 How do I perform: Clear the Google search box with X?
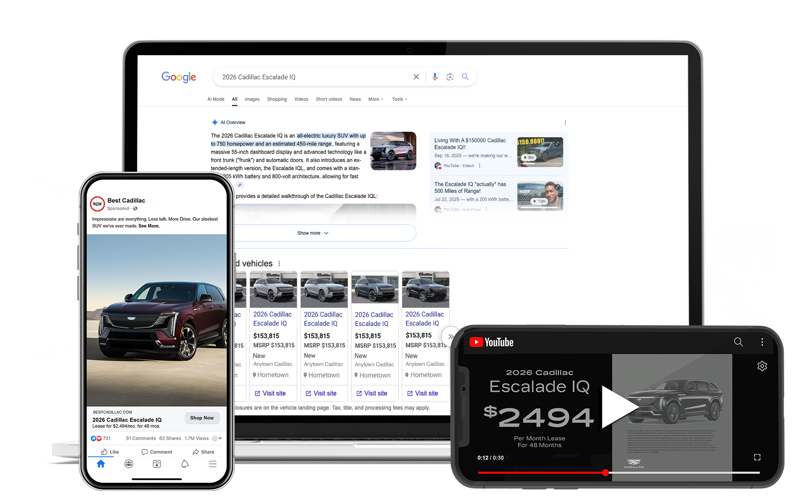[x=416, y=77]
